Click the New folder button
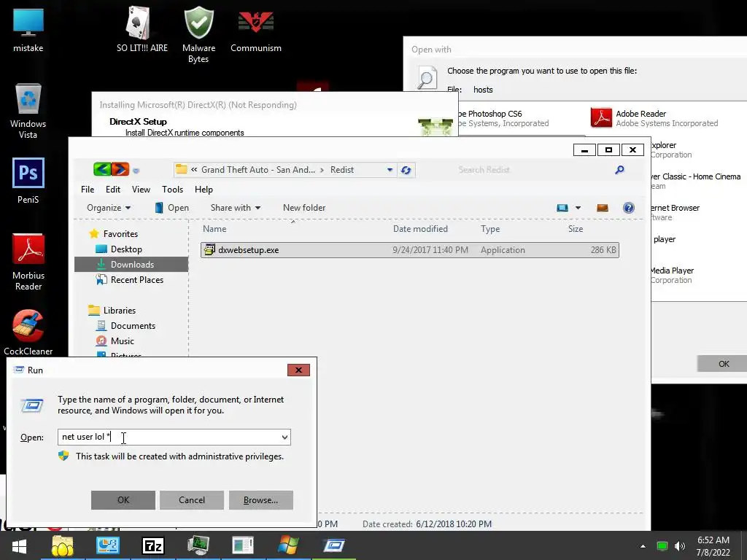747x560 pixels. tap(304, 208)
